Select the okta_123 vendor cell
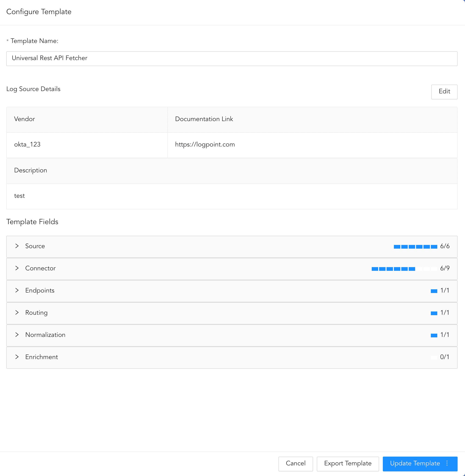Viewport: 465px width, 476px height. click(x=27, y=144)
